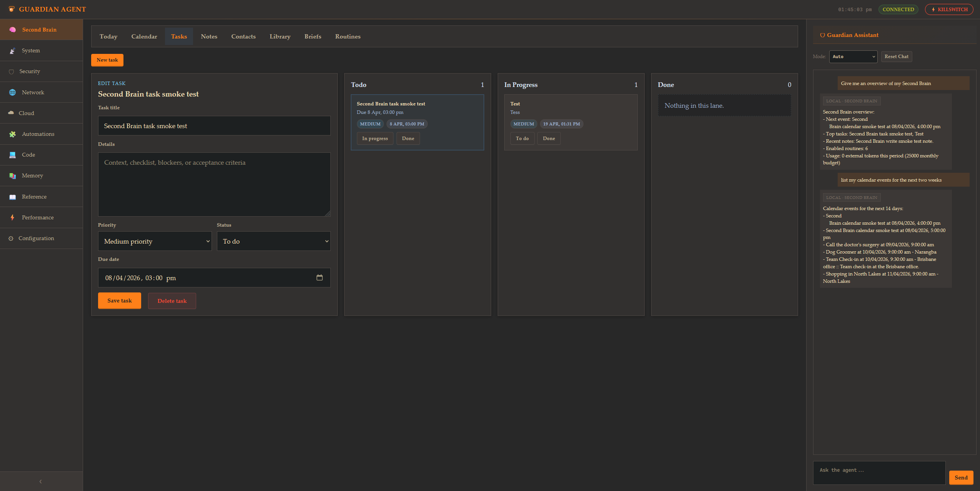Click the smoke test card's MEDIUM priority badge
Viewport: 980px width, 491px height.
(370, 124)
